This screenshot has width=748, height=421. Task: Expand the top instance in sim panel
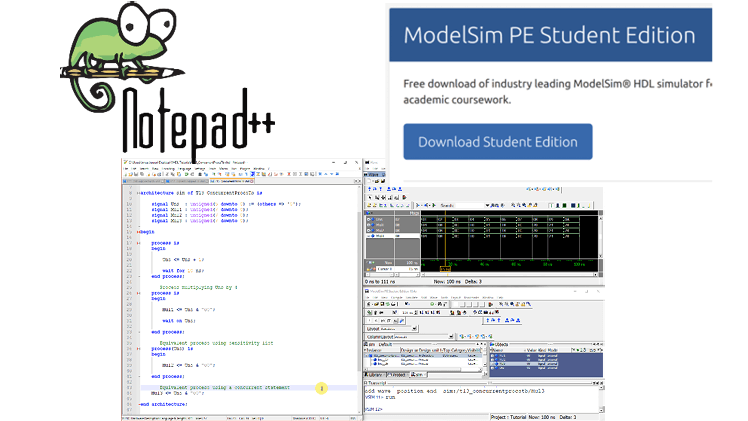pos(366,356)
